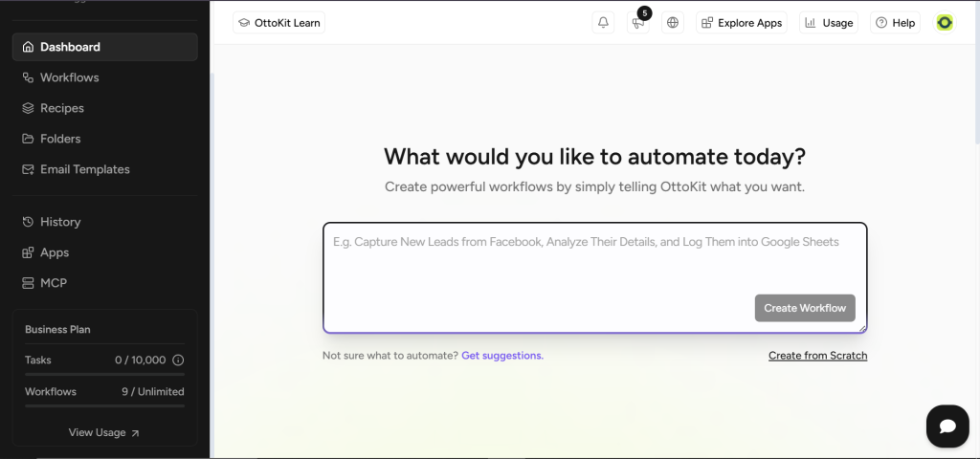This screenshot has height=459, width=980.
Task: Click the globe language icon
Action: point(673,23)
